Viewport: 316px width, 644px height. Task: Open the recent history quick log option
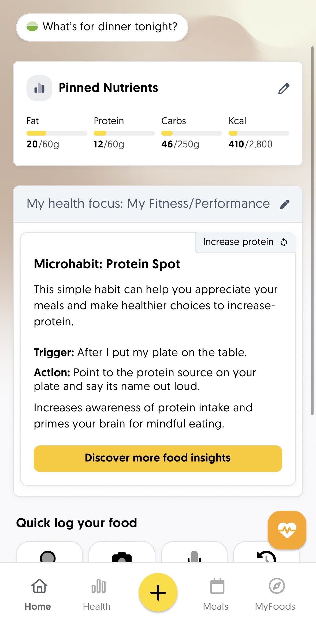[266, 556]
